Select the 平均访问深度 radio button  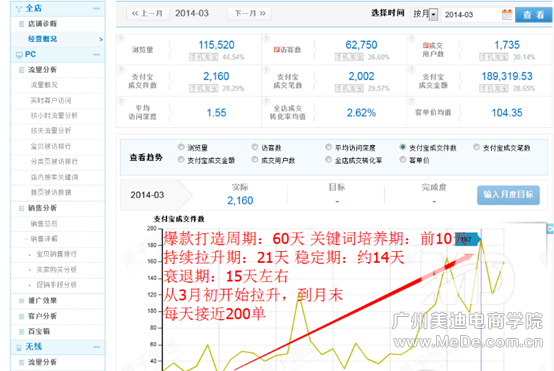click(329, 147)
